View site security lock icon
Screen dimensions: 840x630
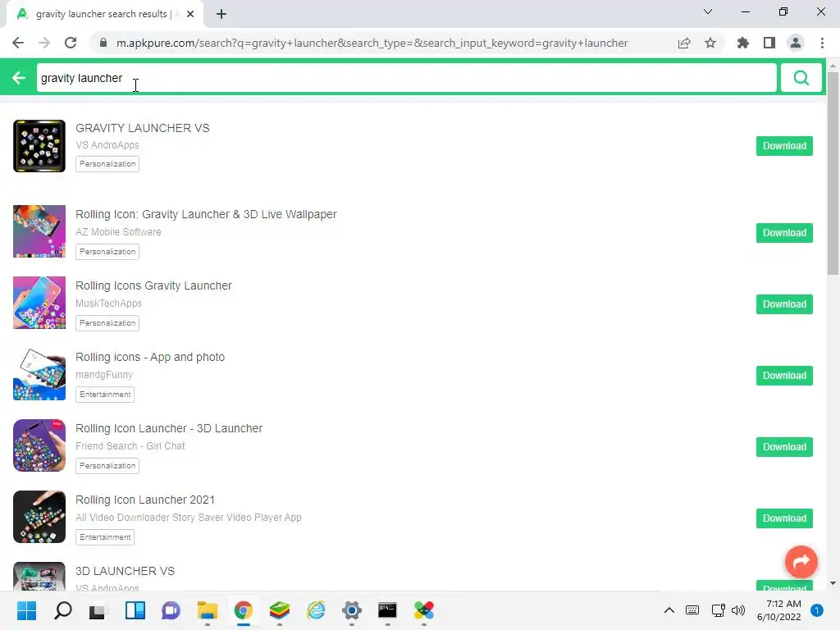pos(103,43)
